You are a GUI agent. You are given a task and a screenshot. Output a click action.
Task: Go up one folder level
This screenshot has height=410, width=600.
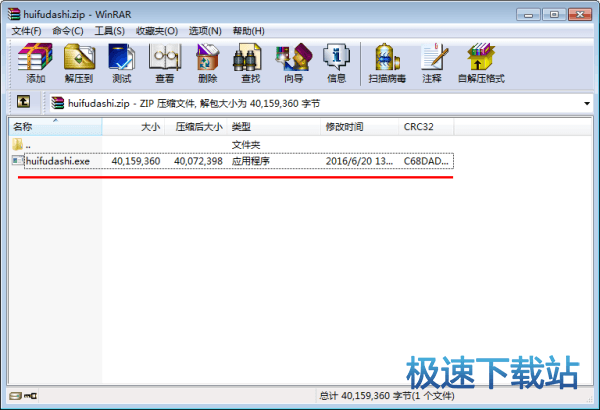pos(23,102)
